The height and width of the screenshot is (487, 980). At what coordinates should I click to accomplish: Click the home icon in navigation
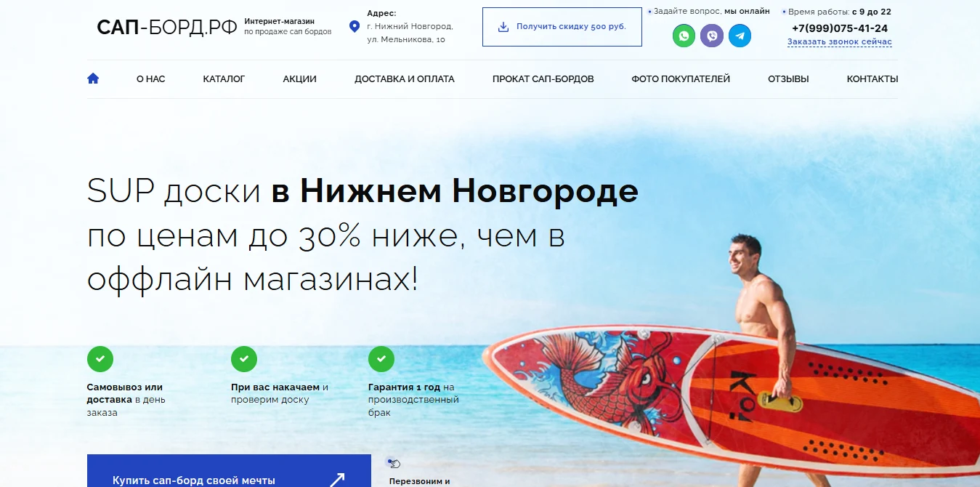tap(93, 79)
